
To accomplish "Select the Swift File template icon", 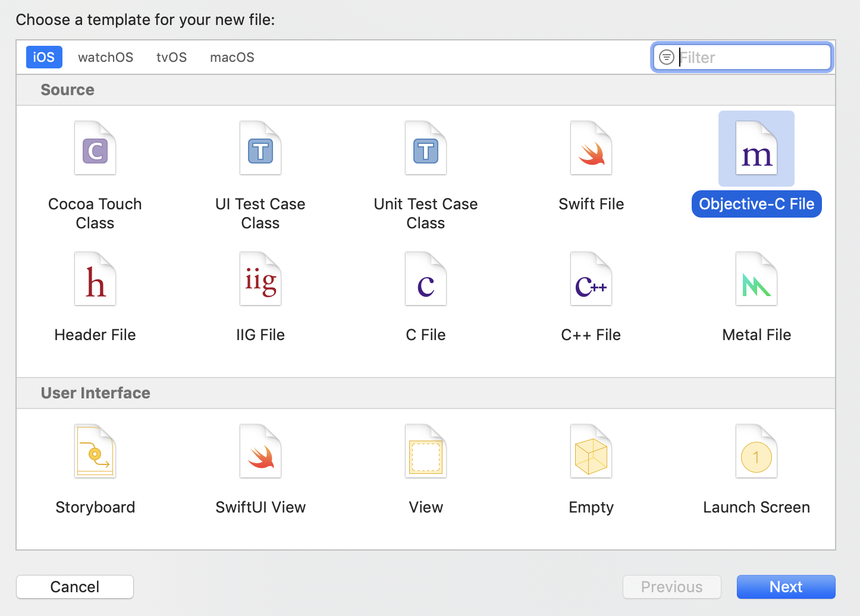I will (x=591, y=149).
